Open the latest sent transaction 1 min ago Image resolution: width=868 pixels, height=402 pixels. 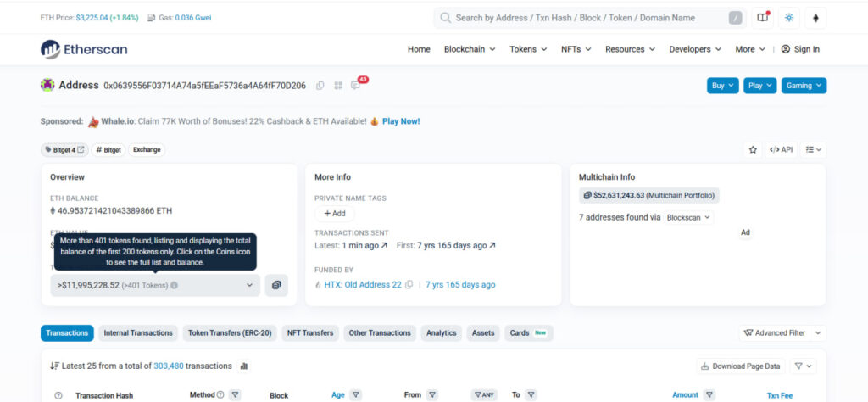tap(364, 245)
